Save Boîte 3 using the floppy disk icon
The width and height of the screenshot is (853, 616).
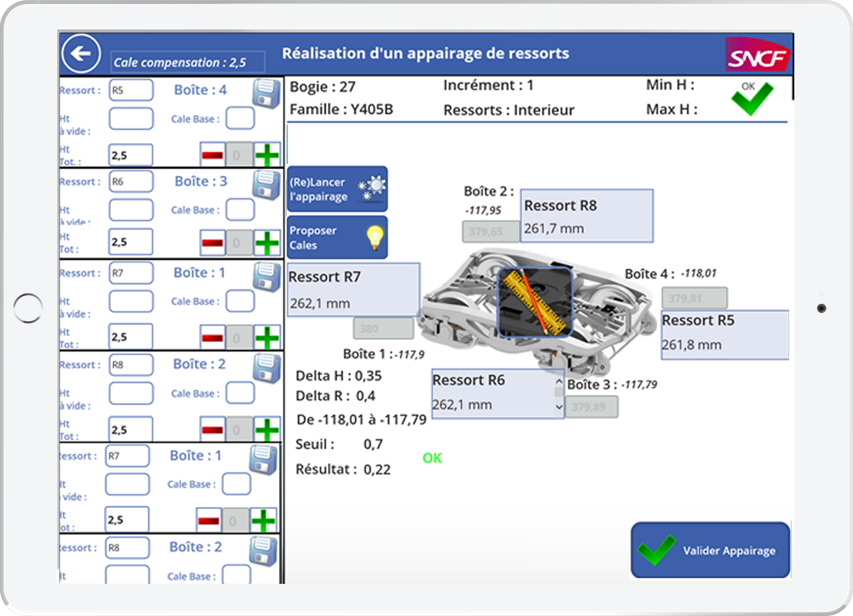click(x=265, y=184)
